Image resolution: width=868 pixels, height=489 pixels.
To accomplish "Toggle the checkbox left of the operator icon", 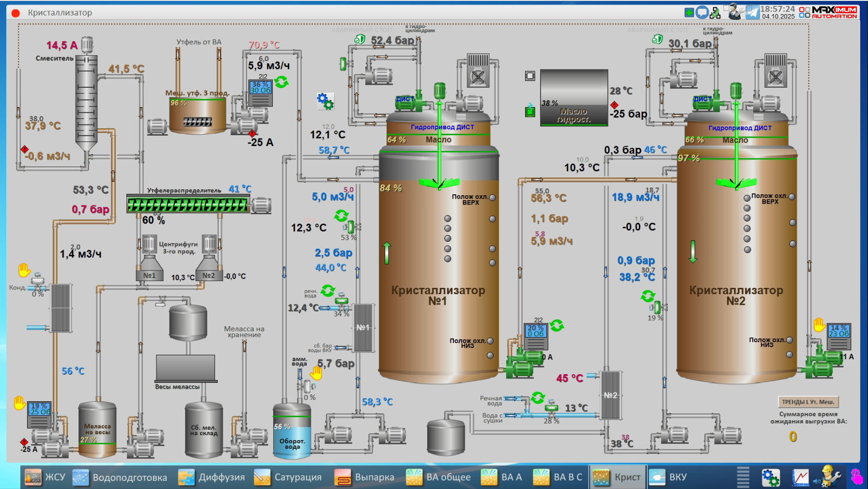I will pos(726,8).
